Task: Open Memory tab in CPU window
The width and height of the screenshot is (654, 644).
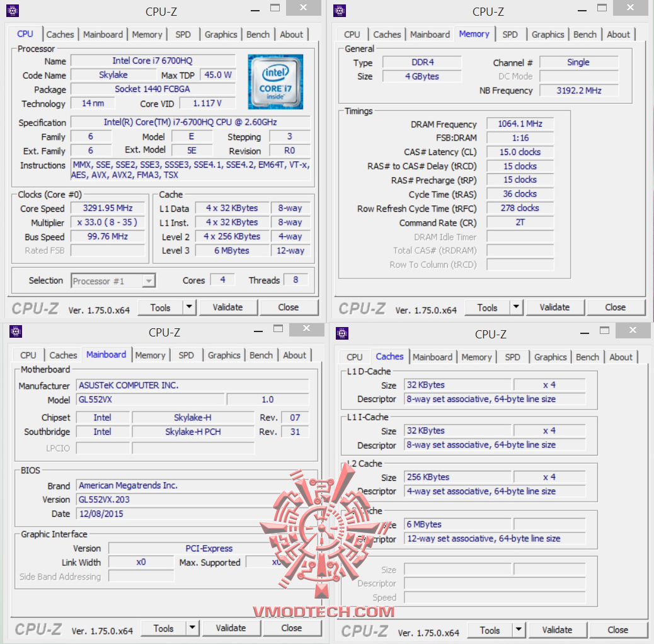Action: (x=147, y=35)
